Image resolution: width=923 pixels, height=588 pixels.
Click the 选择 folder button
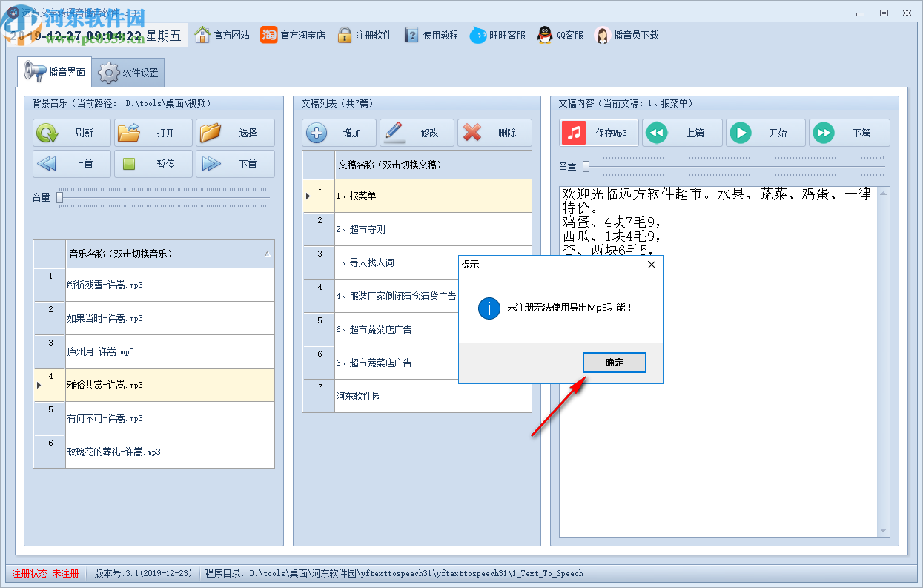click(235, 133)
